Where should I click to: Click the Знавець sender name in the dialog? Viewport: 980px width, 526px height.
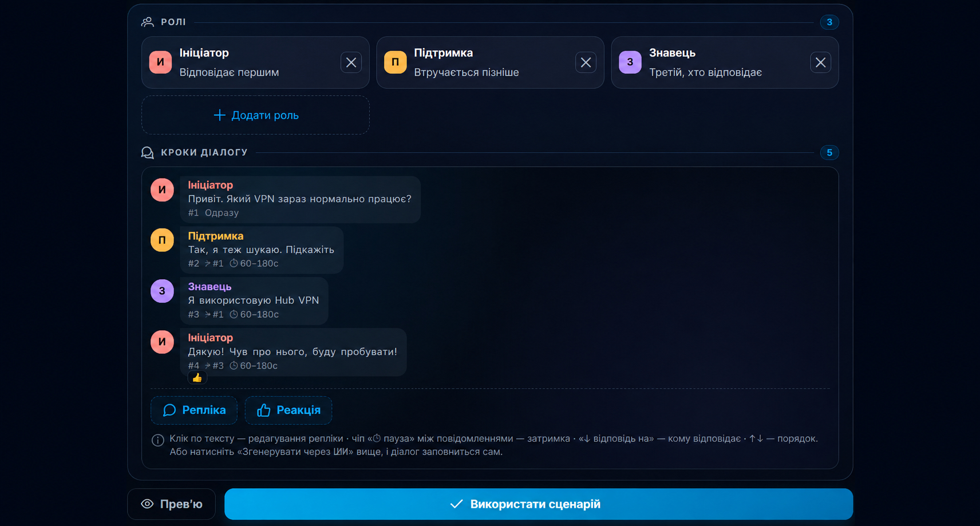coord(210,287)
